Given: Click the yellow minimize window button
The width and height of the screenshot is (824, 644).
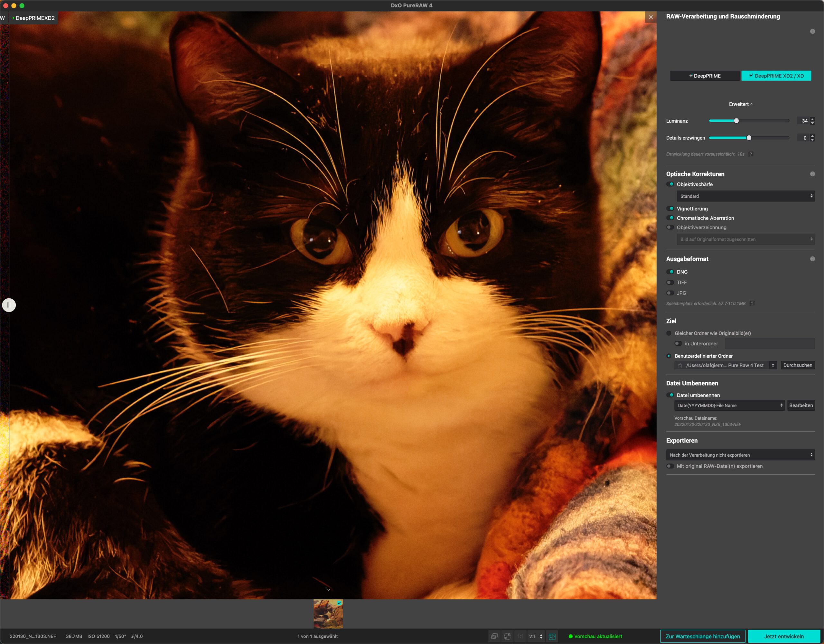Looking at the screenshot, I should [14, 6].
